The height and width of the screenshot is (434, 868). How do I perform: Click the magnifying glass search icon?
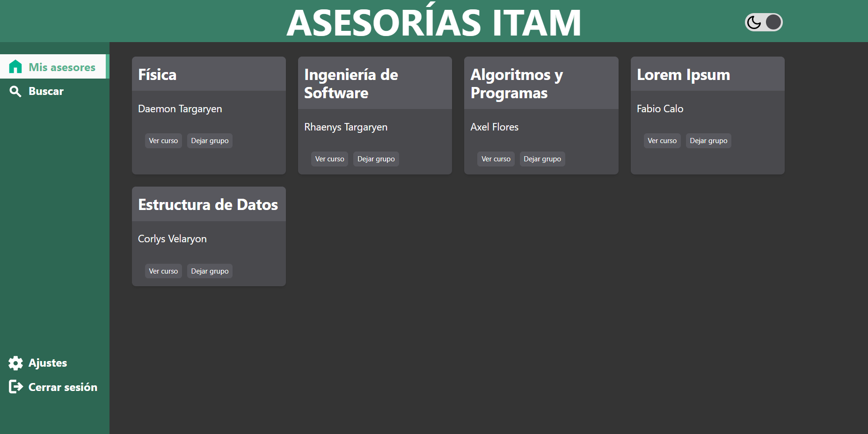(x=15, y=91)
